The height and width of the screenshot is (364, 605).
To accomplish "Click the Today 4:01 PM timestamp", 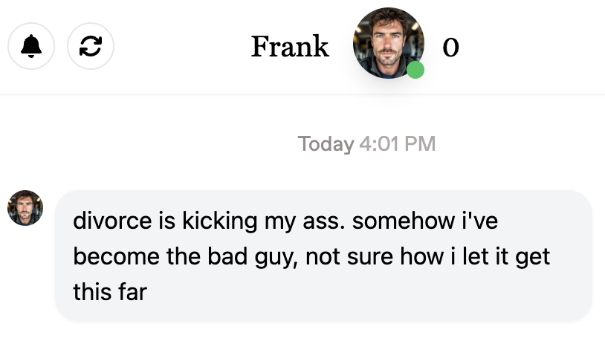I will point(366,144).
